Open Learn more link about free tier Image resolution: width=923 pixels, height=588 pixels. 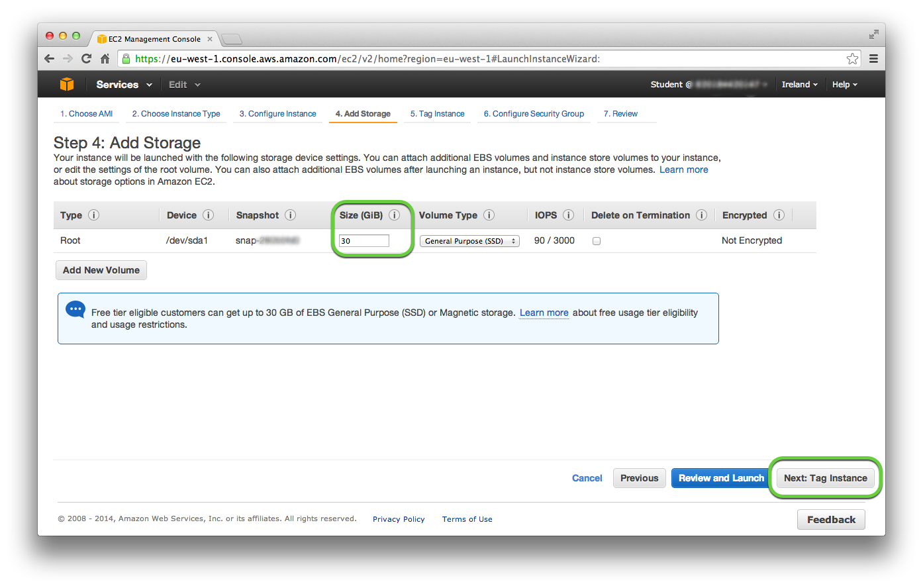544,313
